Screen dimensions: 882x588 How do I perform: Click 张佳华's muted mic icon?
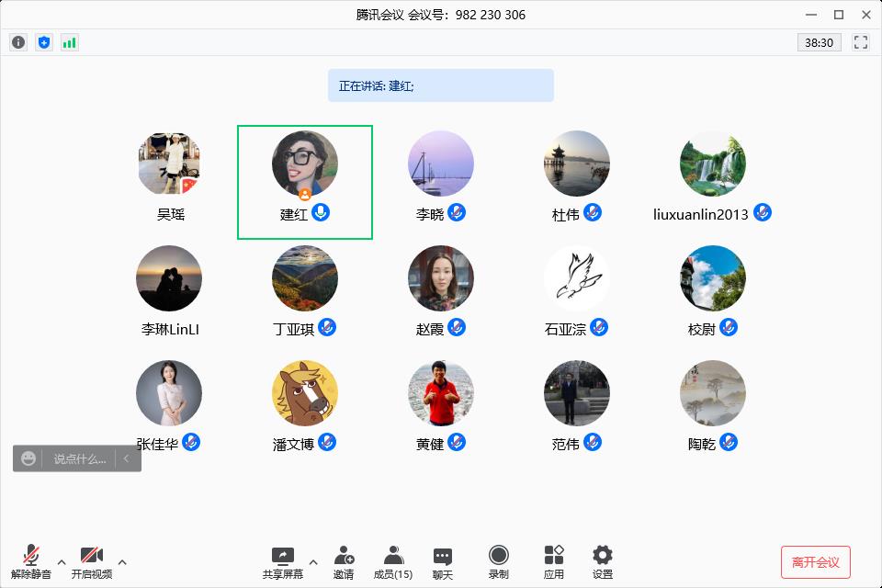pyautogui.click(x=191, y=442)
